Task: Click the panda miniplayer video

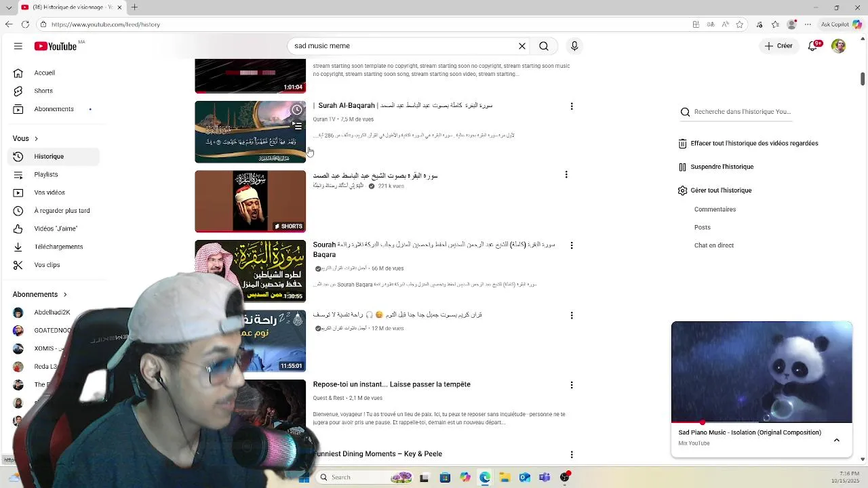Action: 762,372
